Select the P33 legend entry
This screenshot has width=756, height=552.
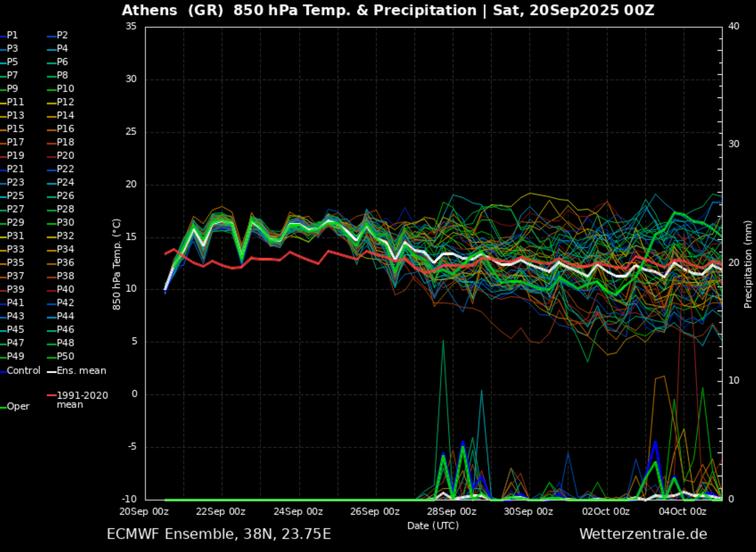pos(15,249)
